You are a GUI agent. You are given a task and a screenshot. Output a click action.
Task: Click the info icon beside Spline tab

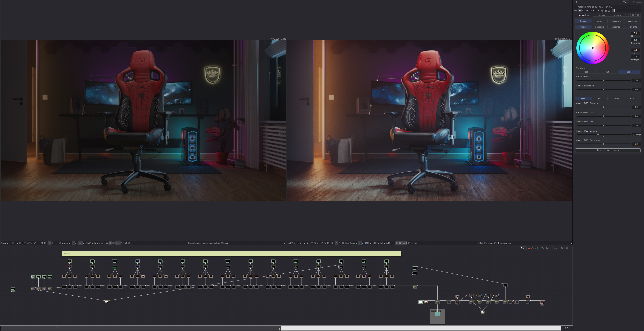tap(562, 248)
